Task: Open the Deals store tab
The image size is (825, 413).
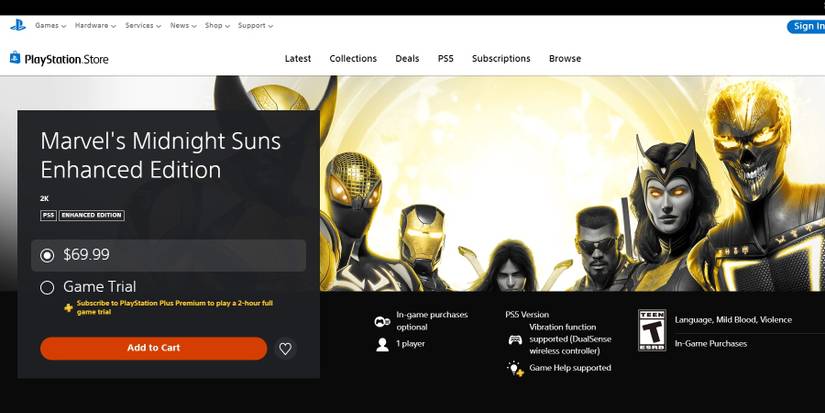Action: click(407, 58)
